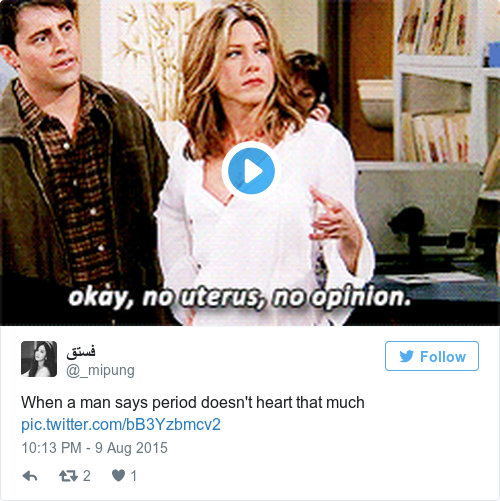Like the tweet with the heart icon
The image size is (500, 501).
(118, 475)
